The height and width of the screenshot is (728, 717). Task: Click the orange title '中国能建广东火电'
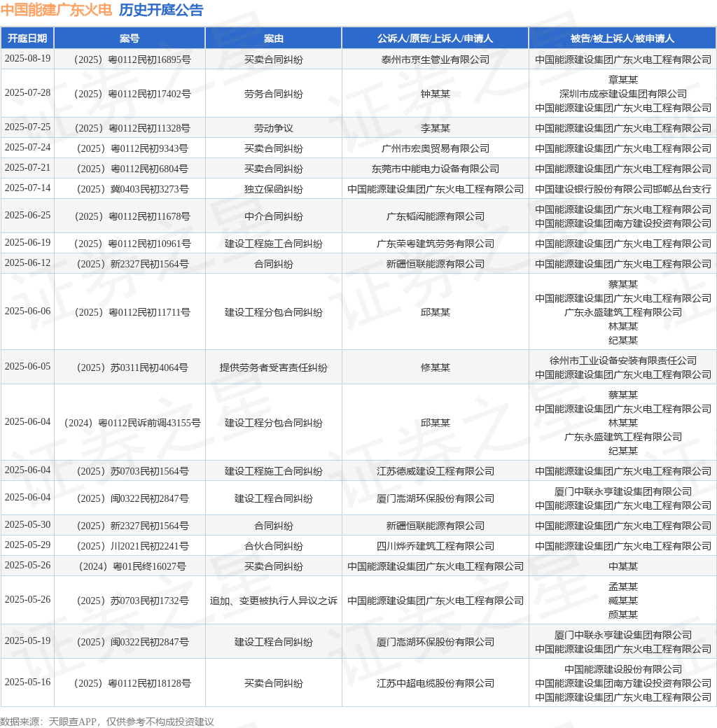pyautogui.click(x=56, y=10)
